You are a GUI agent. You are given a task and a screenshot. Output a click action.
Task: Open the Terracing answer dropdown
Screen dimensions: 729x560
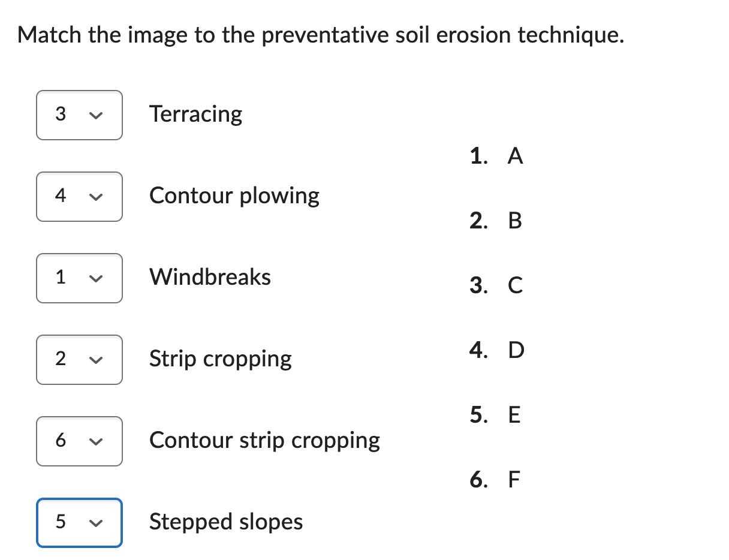coord(79,115)
